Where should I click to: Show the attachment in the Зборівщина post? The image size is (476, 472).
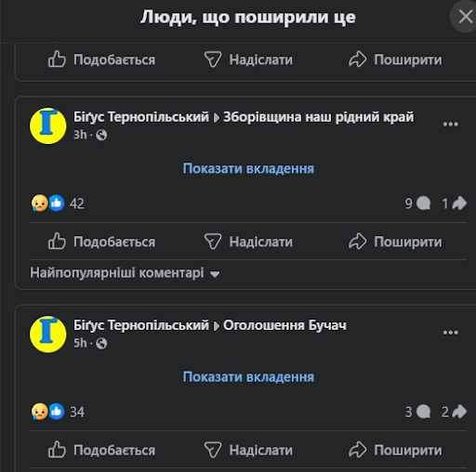click(x=248, y=168)
